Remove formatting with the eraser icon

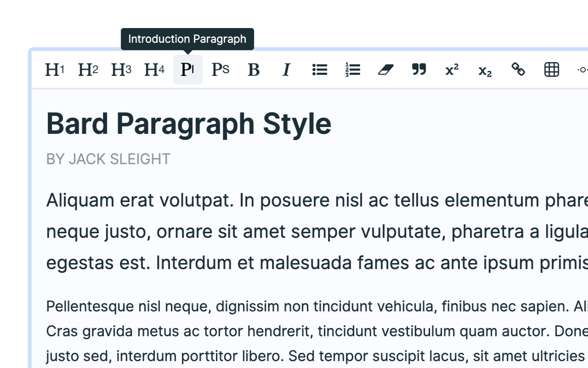tap(386, 69)
